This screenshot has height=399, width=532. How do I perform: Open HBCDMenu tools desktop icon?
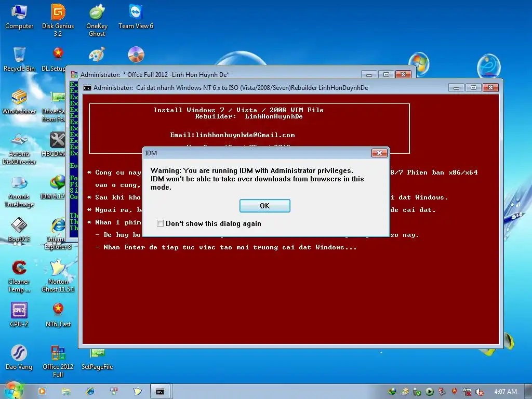54,144
